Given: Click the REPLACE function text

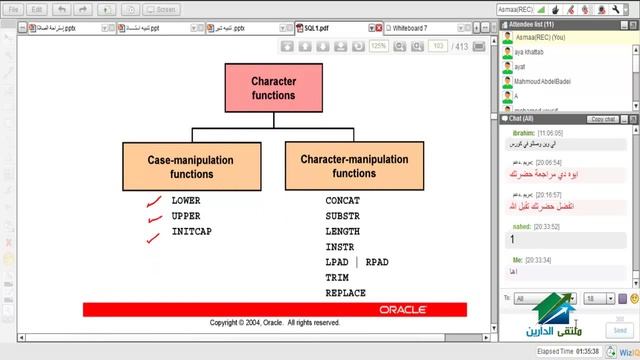Looking at the screenshot, I should click(345, 293).
